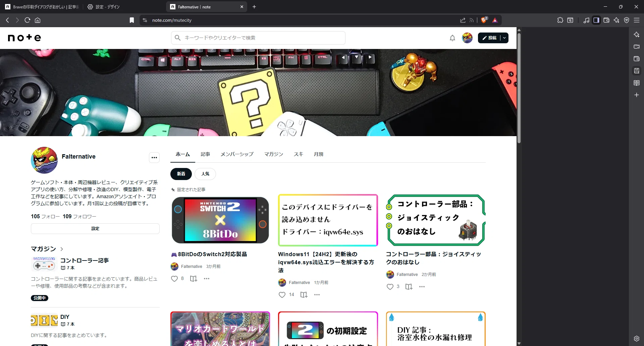Screen dimensions: 644x346
Task: Open the Brave Talk icon in the sidebar
Action: [x=637, y=47]
